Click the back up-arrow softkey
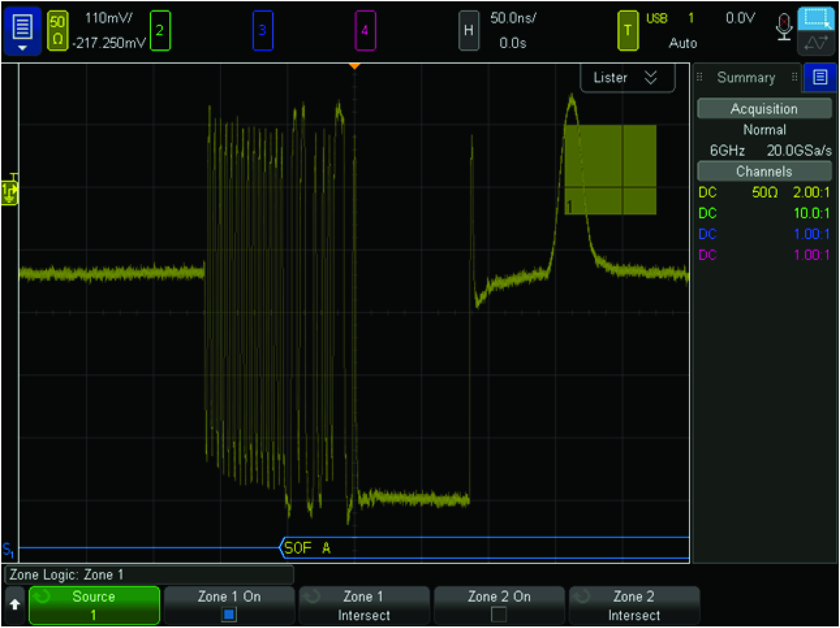The height and width of the screenshot is (628, 840). click(15, 605)
